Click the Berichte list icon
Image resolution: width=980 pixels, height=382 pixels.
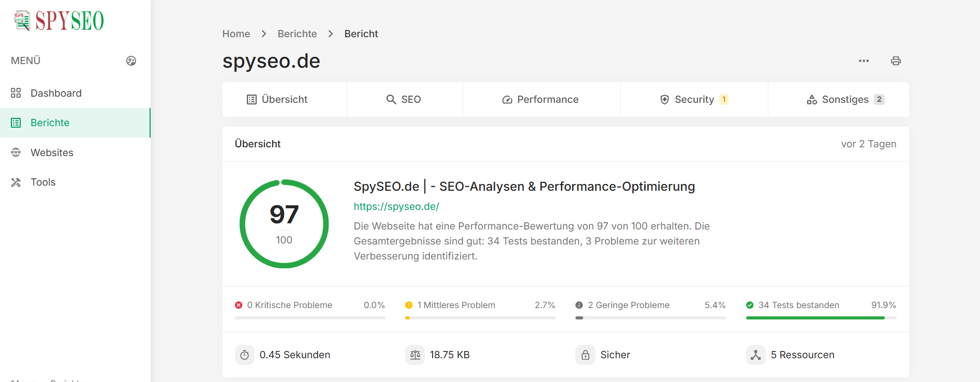point(16,123)
